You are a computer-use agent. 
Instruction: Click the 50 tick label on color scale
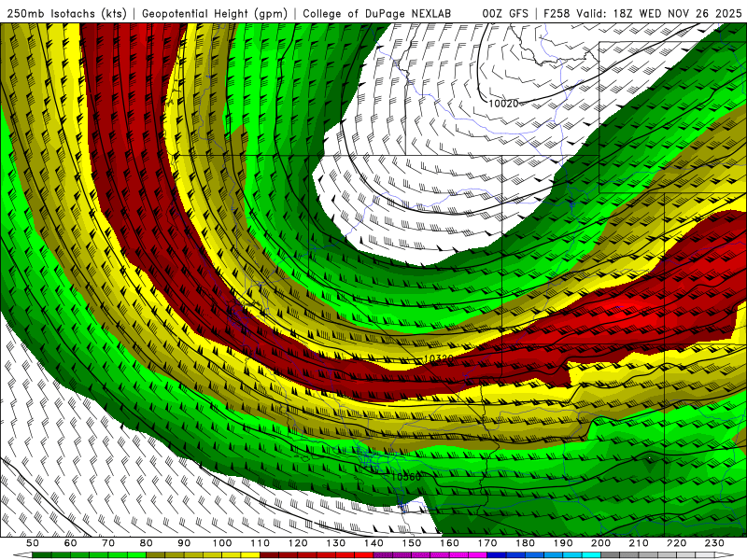pyautogui.click(x=33, y=543)
